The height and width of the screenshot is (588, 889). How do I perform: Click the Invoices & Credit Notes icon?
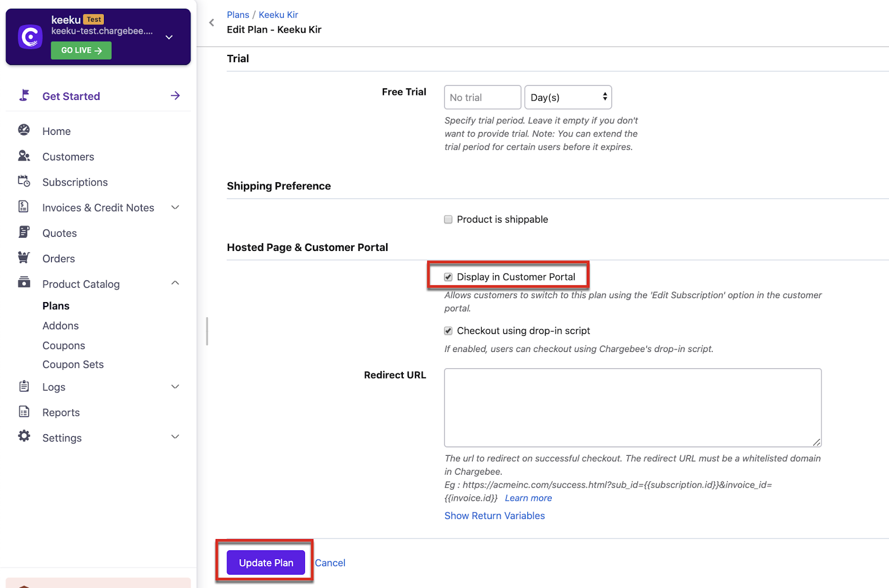(x=23, y=206)
